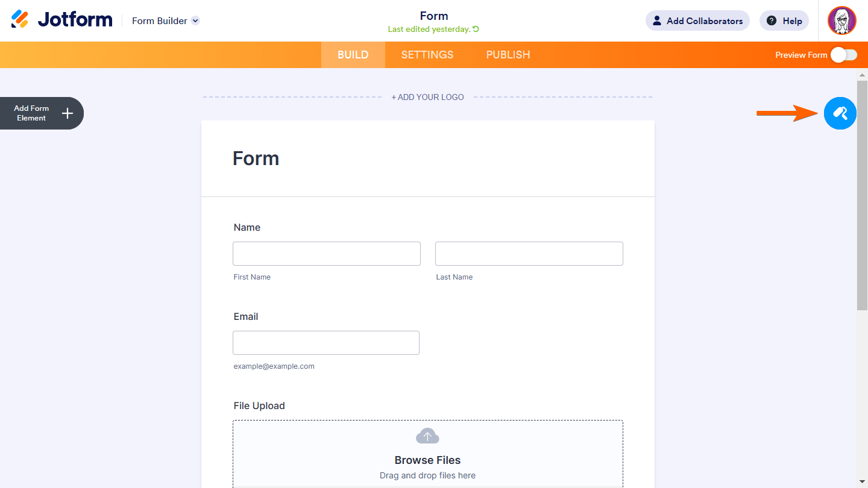Click the vertical page scrollbar
This screenshot has height=488, width=868.
coord(862,193)
